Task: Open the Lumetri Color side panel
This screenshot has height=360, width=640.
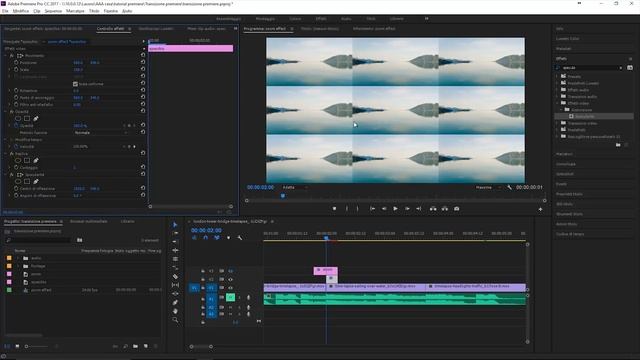Action: [x=567, y=38]
